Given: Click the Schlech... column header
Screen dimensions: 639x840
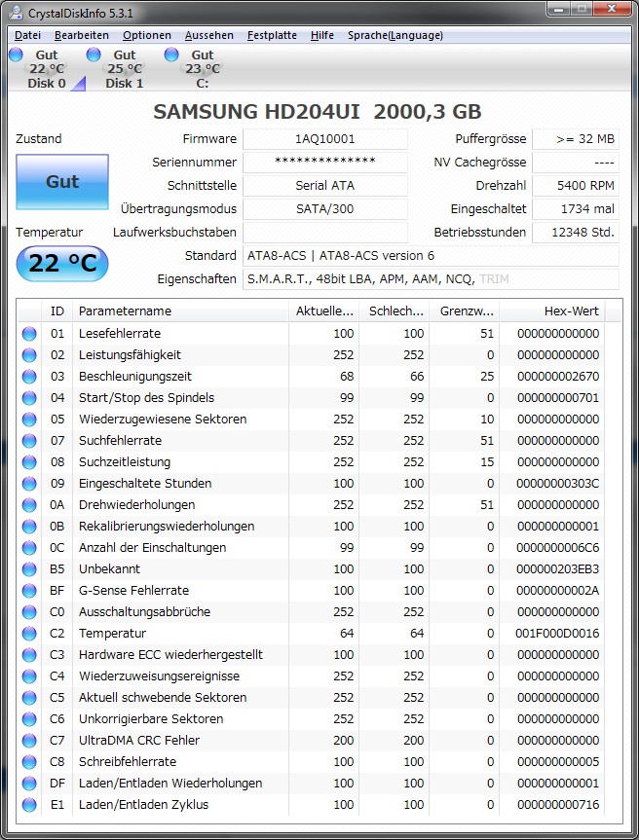Looking at the screenshot, I should [394, 311].
